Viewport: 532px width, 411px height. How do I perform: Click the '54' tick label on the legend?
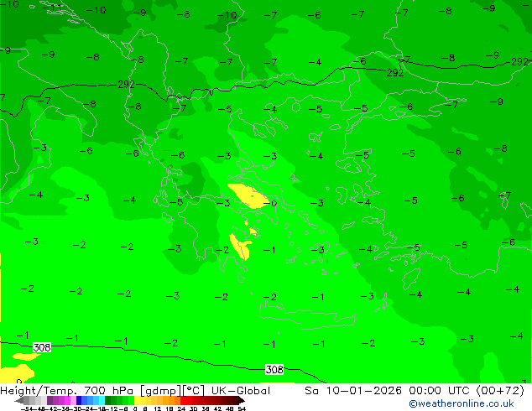point(242,408)
